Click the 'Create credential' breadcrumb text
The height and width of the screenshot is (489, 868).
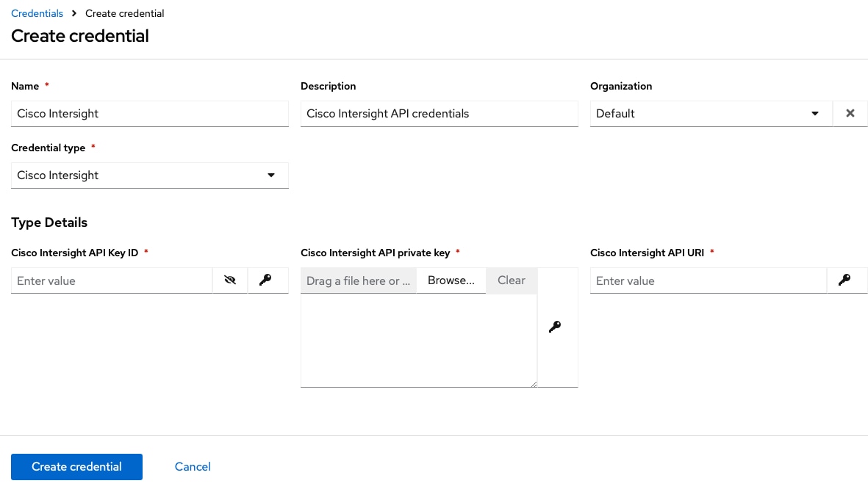tap(124, 13)
